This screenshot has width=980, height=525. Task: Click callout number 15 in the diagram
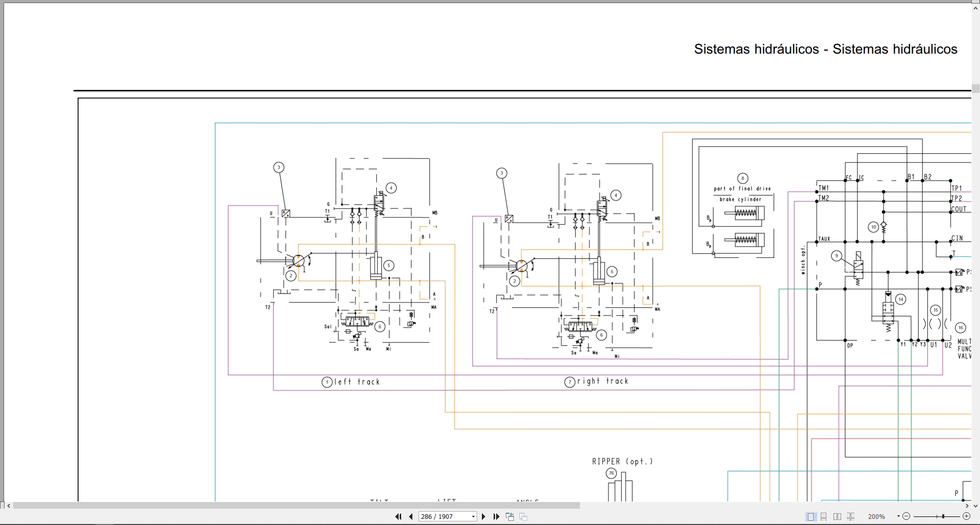tap(936, 310)
